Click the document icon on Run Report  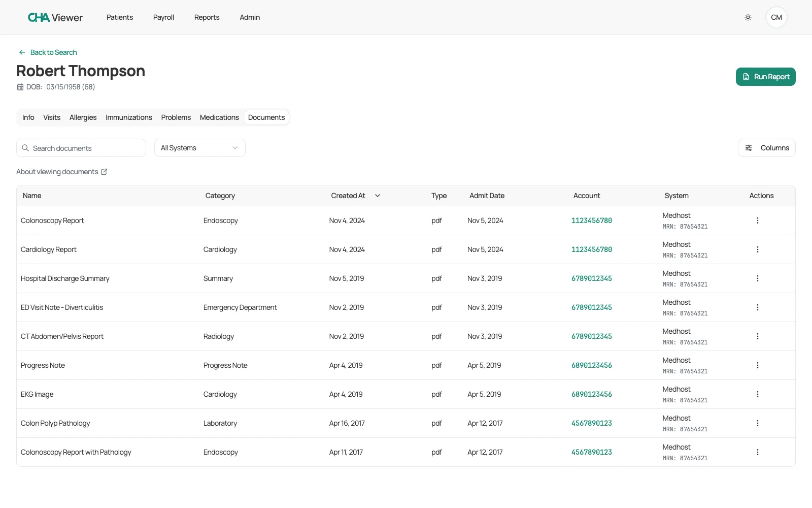coord(746,77)
